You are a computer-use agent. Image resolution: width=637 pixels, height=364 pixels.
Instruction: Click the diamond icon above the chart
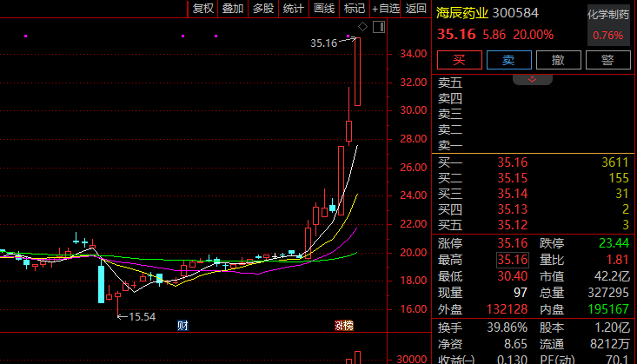tap(362, 27)
